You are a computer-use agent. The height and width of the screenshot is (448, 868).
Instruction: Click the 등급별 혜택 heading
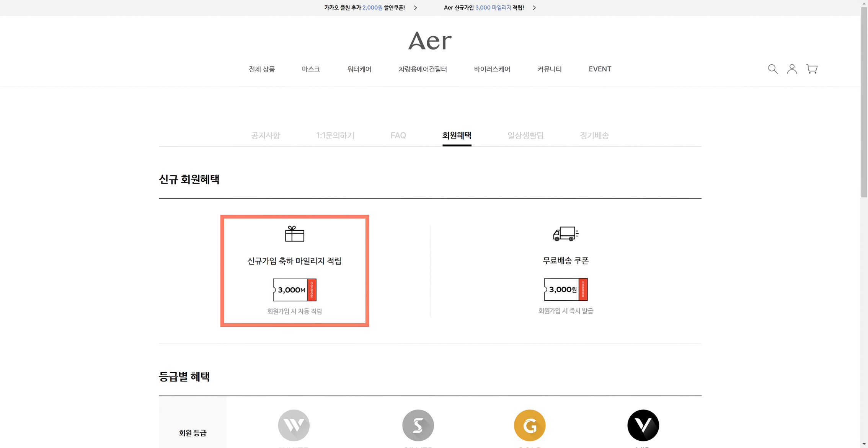click(x=184, y=377)
